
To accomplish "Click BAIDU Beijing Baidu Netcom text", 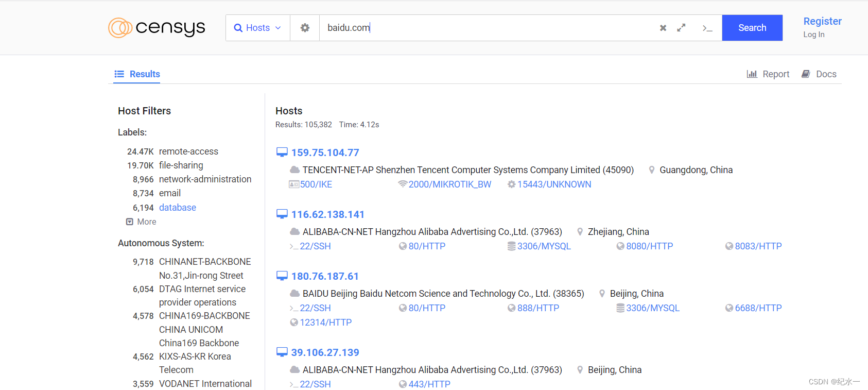I will [x=443, y=294].
